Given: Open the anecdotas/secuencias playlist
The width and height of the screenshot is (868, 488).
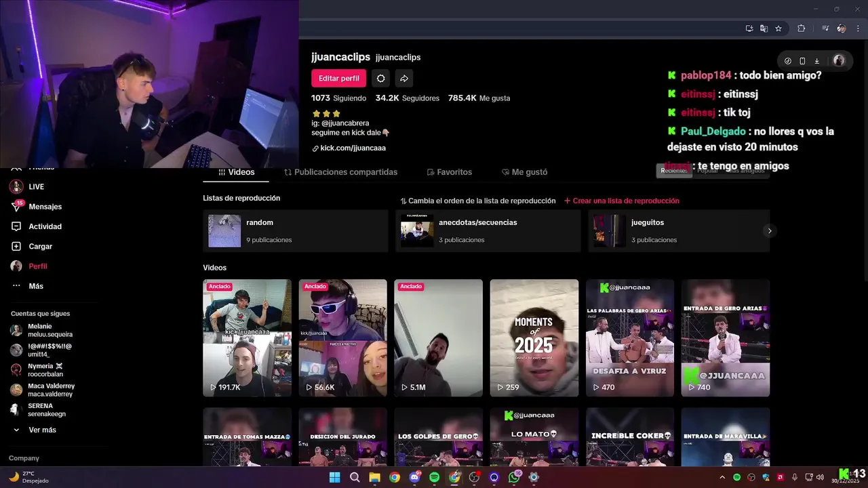Looking at the screenshot, I should click(x=488, y=231).
